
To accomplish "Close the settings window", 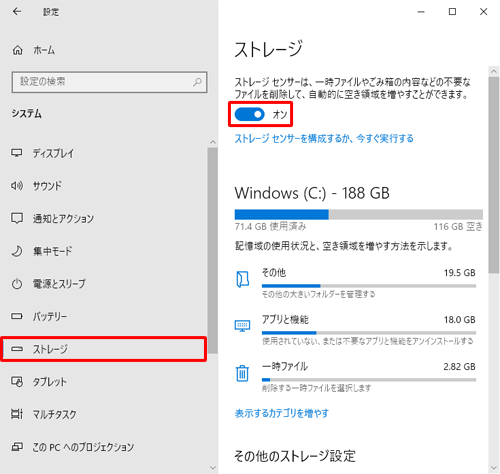I will coord(484,12).
